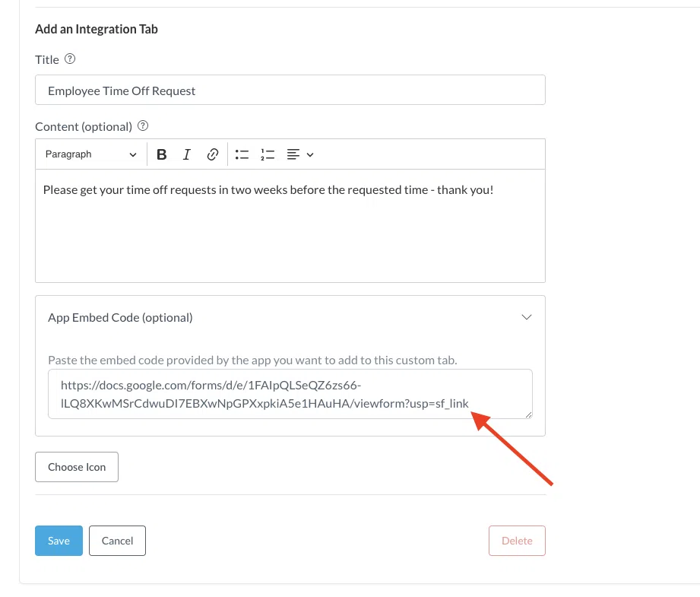This screenshot has width=700, height=597.
Task: Collapse the App Embed Code section chevron
Action: click(x=526, y=317)
